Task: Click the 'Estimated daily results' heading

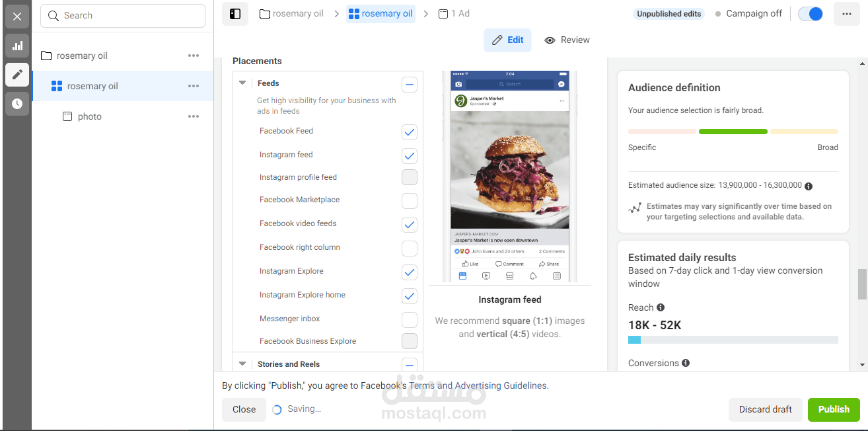Action: point(682,258)
